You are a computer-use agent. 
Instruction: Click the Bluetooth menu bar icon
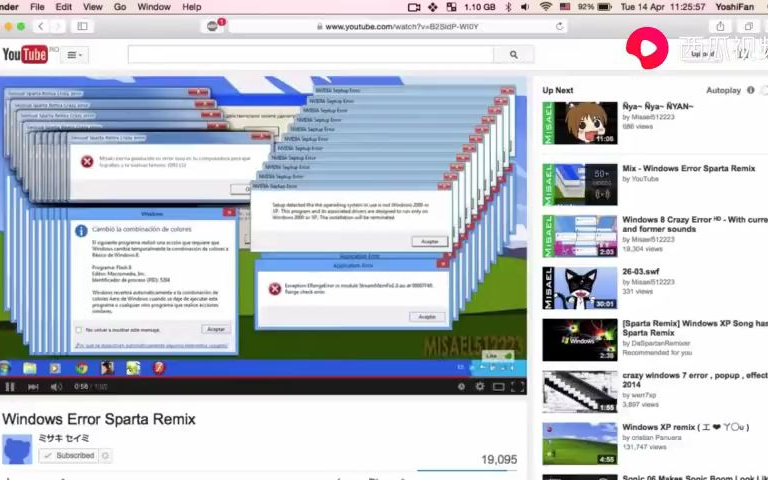tap(508, 7)
